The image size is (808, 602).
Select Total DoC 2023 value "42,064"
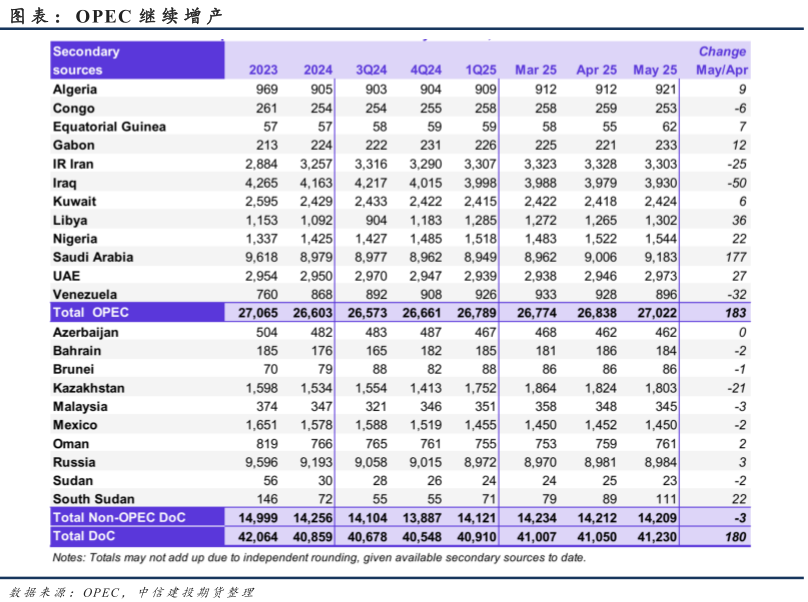click(x=258, y=537)
